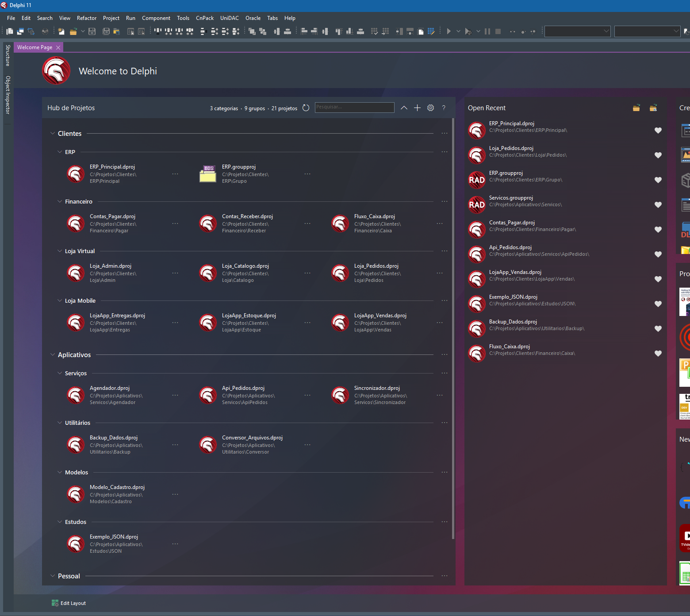Open the Refactor menu
Viewport: 690px width, 616px height.
coord(87,18)
